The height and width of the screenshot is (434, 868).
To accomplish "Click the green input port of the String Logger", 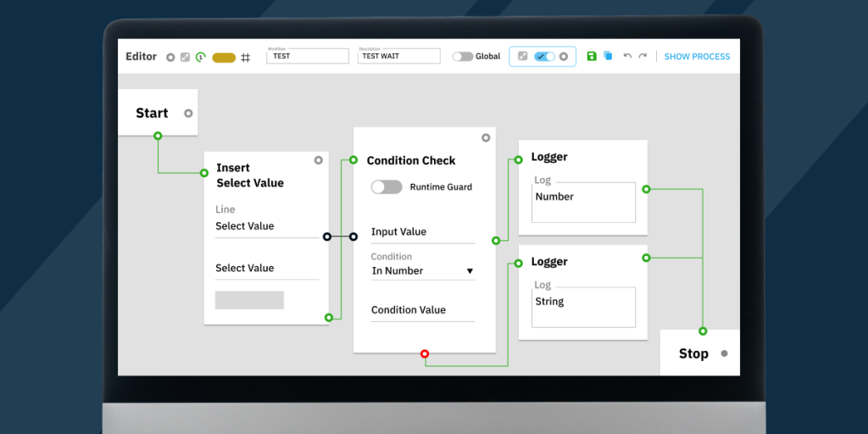I will (518, 264).
